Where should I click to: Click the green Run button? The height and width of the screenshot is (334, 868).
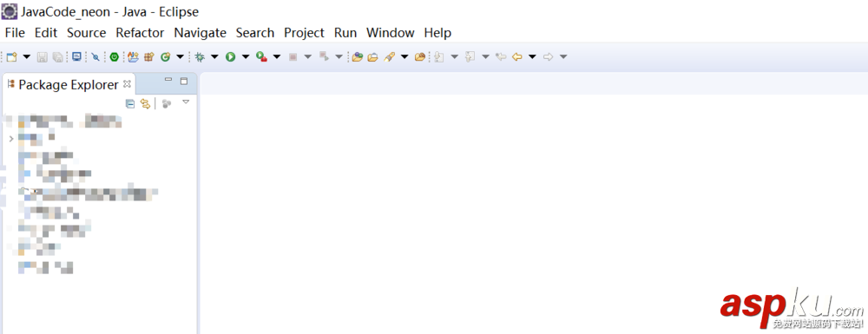(x=230, y=56)
